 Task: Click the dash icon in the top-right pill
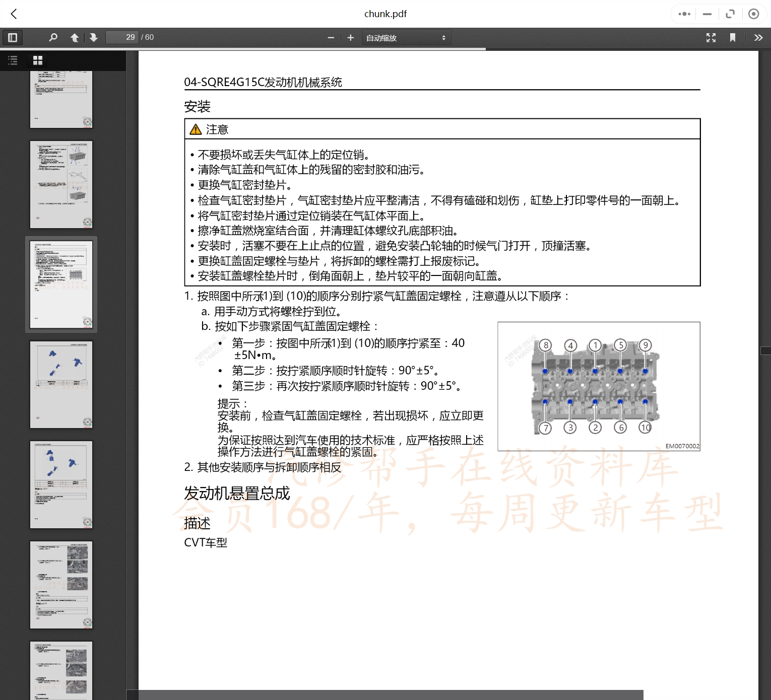click(x=707, y=14)
